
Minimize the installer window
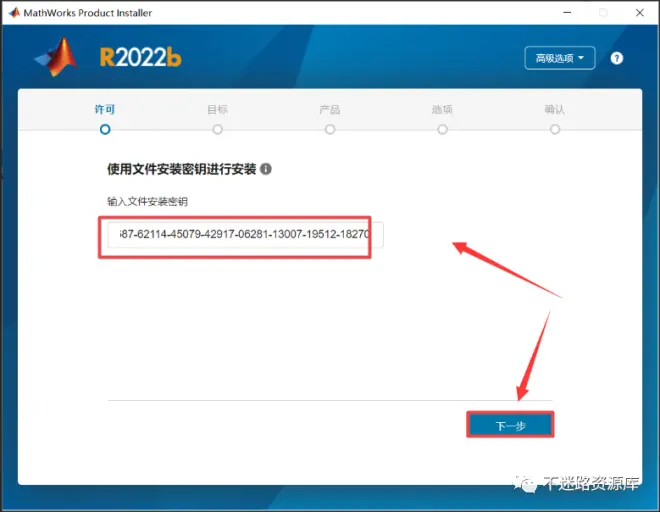point(567,13)
